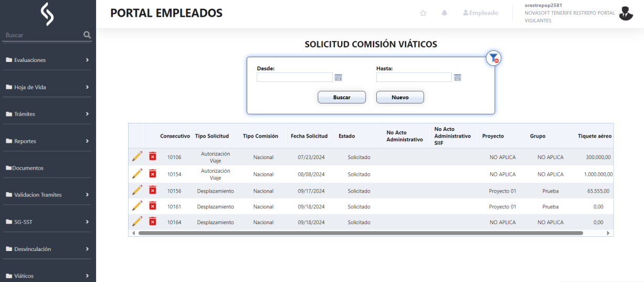Click the table scroll left arrow
The height and width of the screenshot is (282, 644).
pyautogui.click(x=133, y=233)
